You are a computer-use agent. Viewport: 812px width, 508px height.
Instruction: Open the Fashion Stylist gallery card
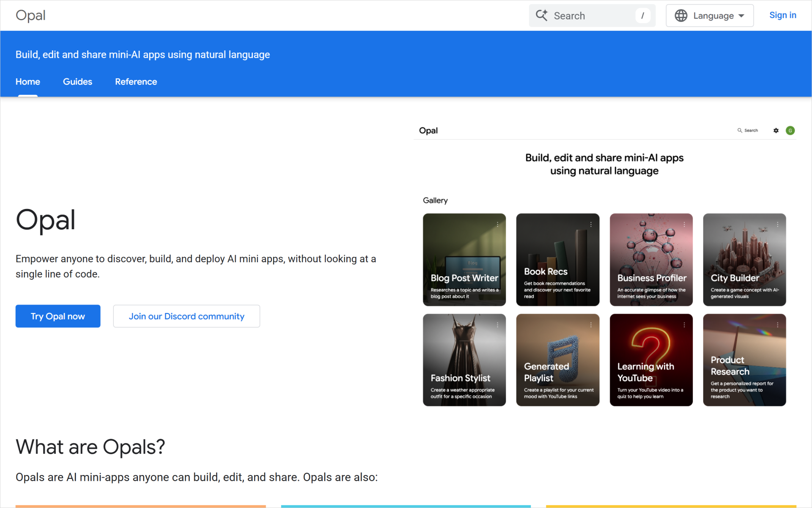tap(464, 360)
